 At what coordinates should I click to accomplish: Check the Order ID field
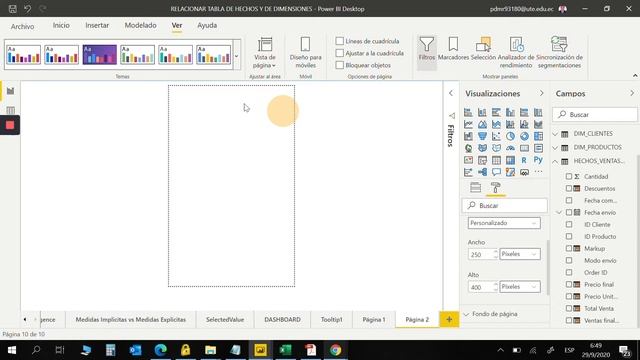(569, 272)
